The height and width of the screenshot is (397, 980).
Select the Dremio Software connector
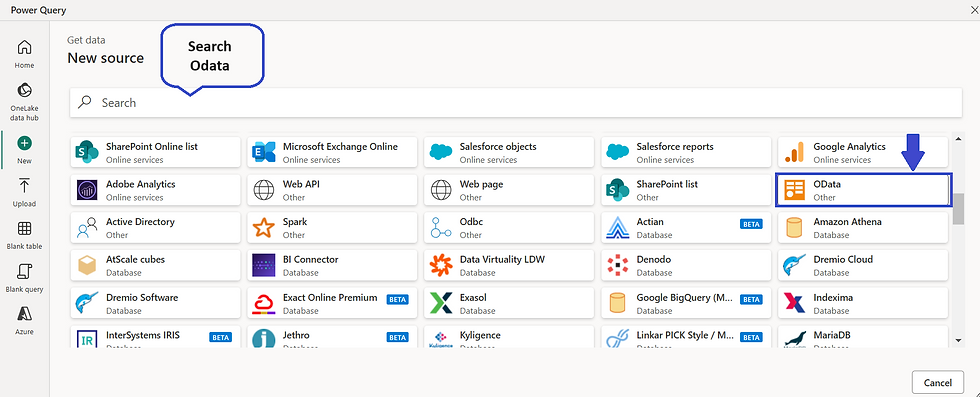coord(155,303)
